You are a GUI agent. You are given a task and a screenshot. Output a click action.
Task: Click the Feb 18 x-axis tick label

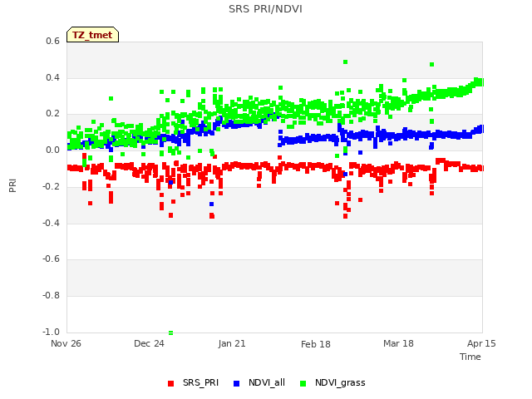tap(316, 344)
